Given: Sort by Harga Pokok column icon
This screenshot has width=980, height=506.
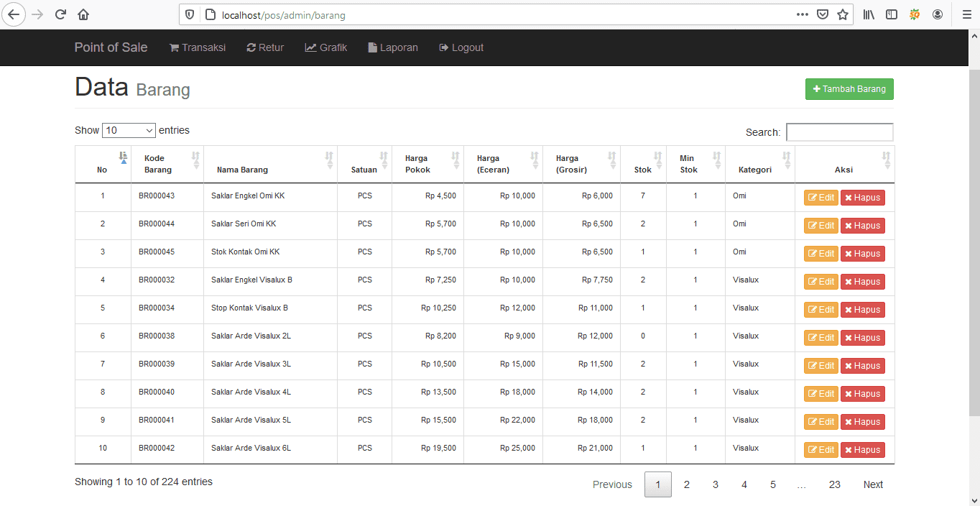Looking at the screenshot, I should click(456, 160).
